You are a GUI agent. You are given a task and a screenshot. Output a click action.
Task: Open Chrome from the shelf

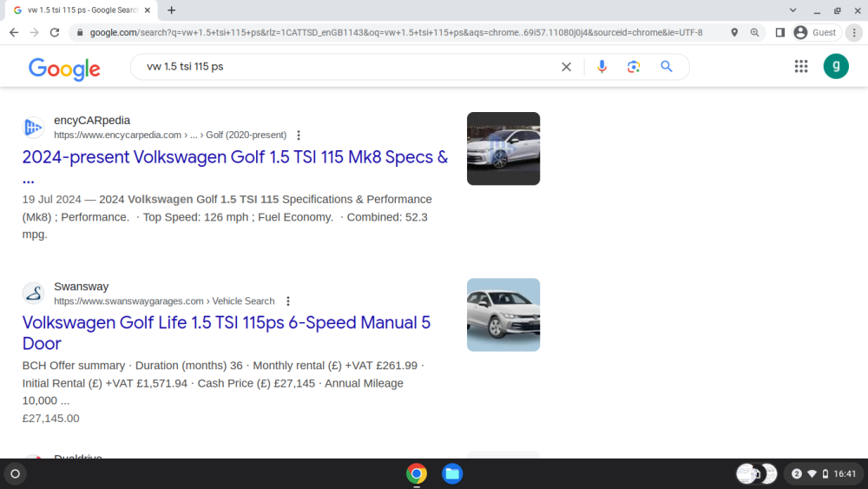pos(417,473)
